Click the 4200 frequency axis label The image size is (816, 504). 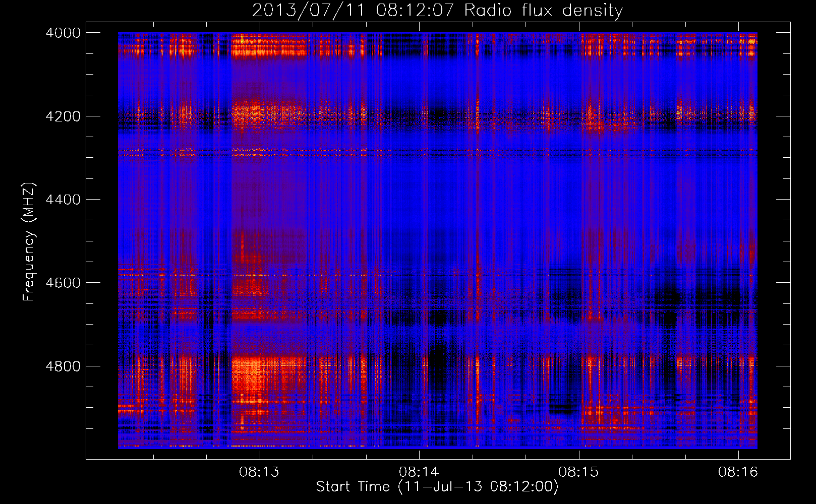(x=63, y=116)
